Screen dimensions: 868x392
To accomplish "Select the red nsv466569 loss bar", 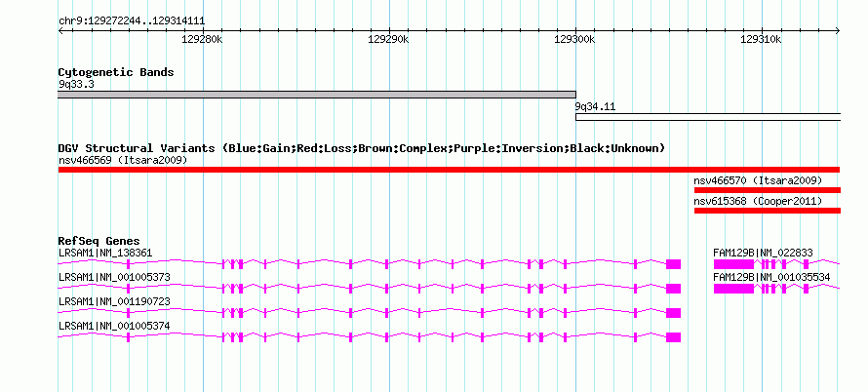I will (x=449, y=170).
